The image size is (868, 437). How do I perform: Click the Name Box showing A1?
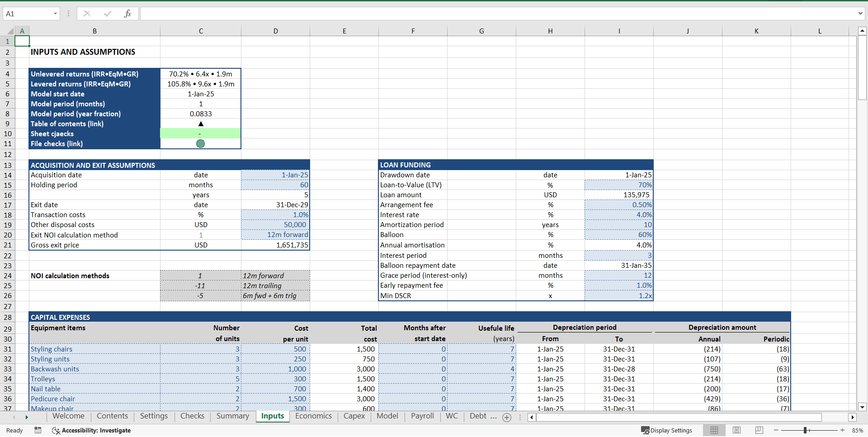27,14
